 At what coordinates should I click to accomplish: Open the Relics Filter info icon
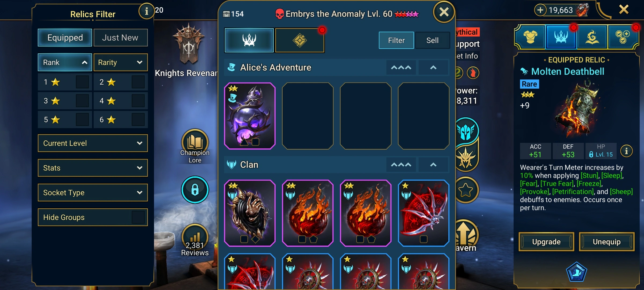[x=146, y=11]
